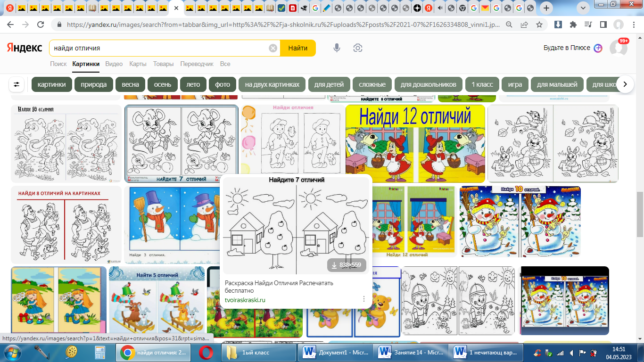This screenshot has width=644, height=362.
Task: Switch to the 'Видео' tab
Action: [x=114, y=64]
